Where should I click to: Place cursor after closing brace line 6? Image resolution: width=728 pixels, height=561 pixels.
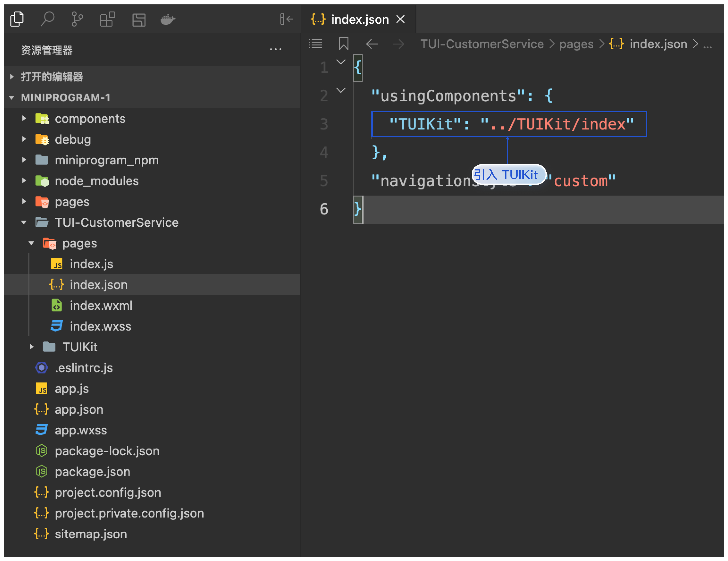362,210
